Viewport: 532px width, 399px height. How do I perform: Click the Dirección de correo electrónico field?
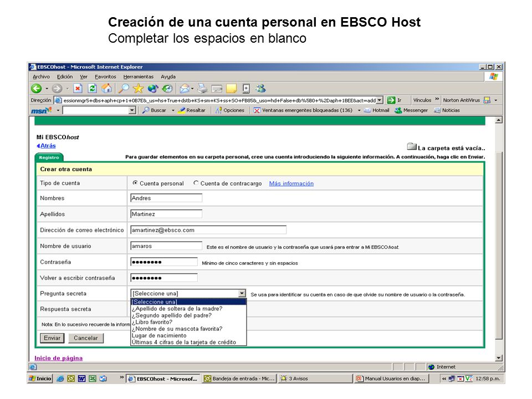tap(208, 230)
